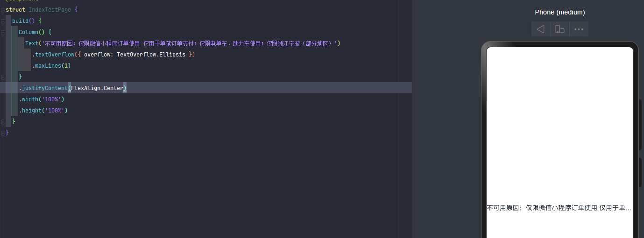Click the fold end marker beside justifyContent's closing brace

pyautogui.click(x=3, y=77)
